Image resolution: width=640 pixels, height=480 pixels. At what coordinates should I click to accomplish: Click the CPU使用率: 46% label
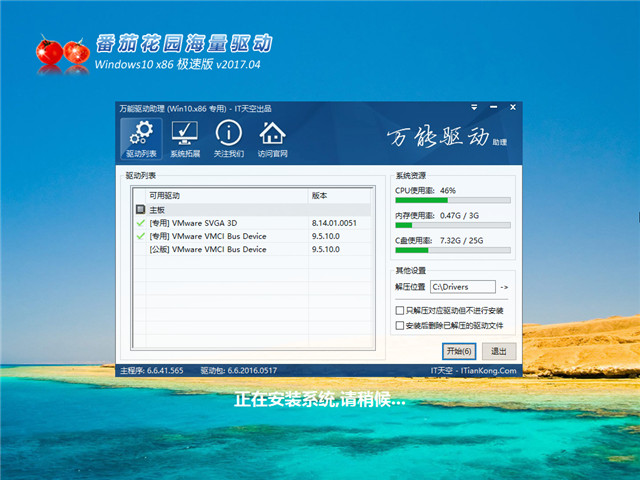[425, 191]
